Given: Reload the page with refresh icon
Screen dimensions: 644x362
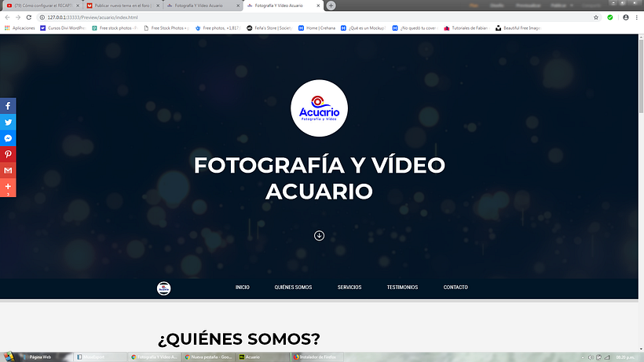Looking at the screenshot, I should pos(29,17).
